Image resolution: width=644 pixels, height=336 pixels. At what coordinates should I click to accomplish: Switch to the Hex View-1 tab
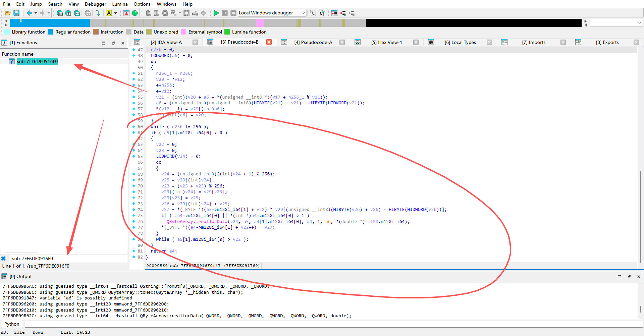click(x=386, y=42)
